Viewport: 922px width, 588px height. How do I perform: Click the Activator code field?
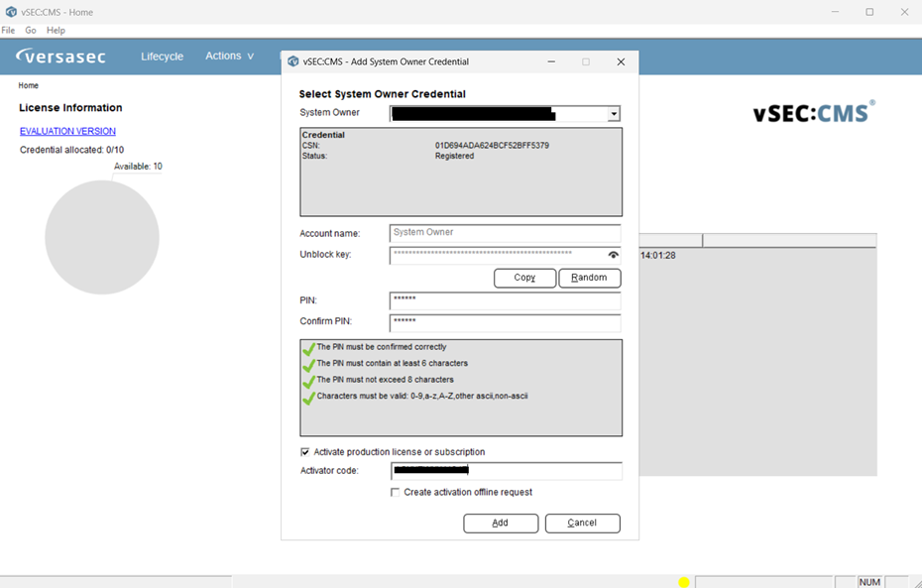point(507,470)
